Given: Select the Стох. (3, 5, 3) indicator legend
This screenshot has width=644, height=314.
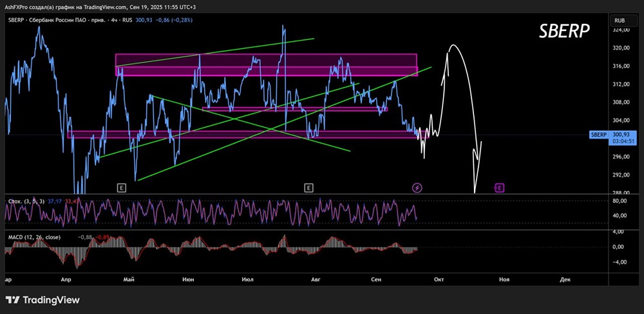Looking at the screenshot, I should click(x=26, y=201).
